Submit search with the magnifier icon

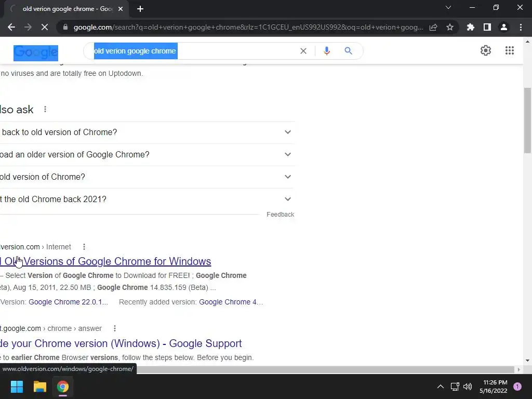coord(348,51)
